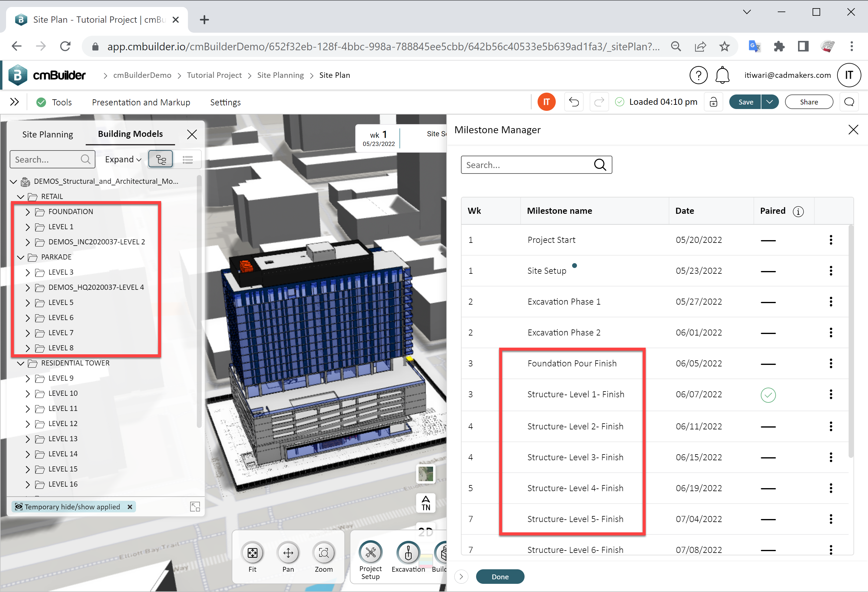Click the Milestone Manager search field
The height and width of the screenshot is (592, 868).
click(x=527, y=165)
